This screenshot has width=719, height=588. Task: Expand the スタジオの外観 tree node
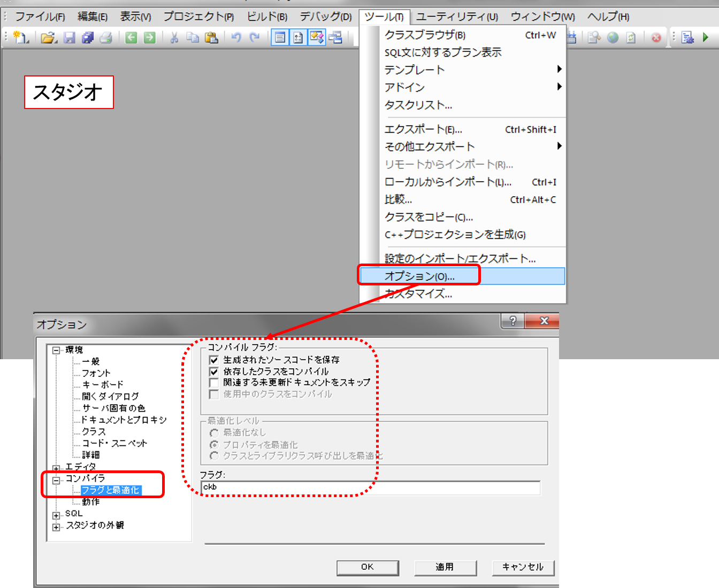pyautogui.click(x=56, y=527)
